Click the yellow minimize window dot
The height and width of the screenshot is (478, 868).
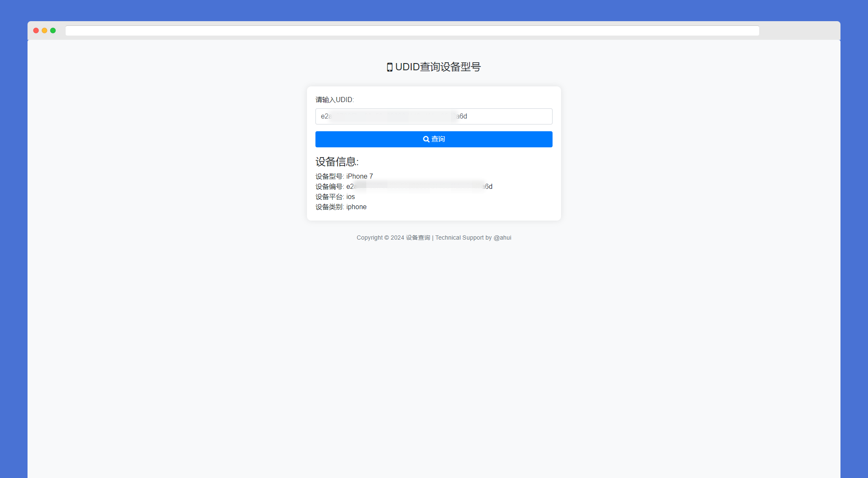[x=44, y=30]
